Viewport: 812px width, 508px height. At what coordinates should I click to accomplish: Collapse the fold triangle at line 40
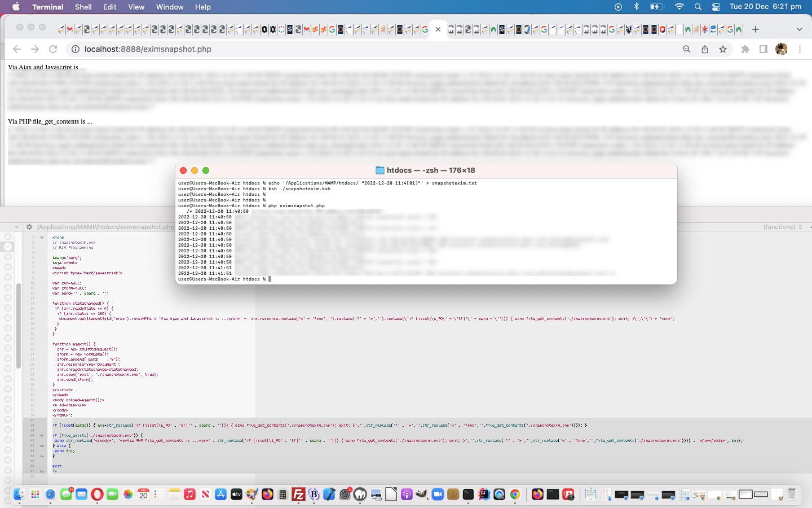(x=42, y=436)
